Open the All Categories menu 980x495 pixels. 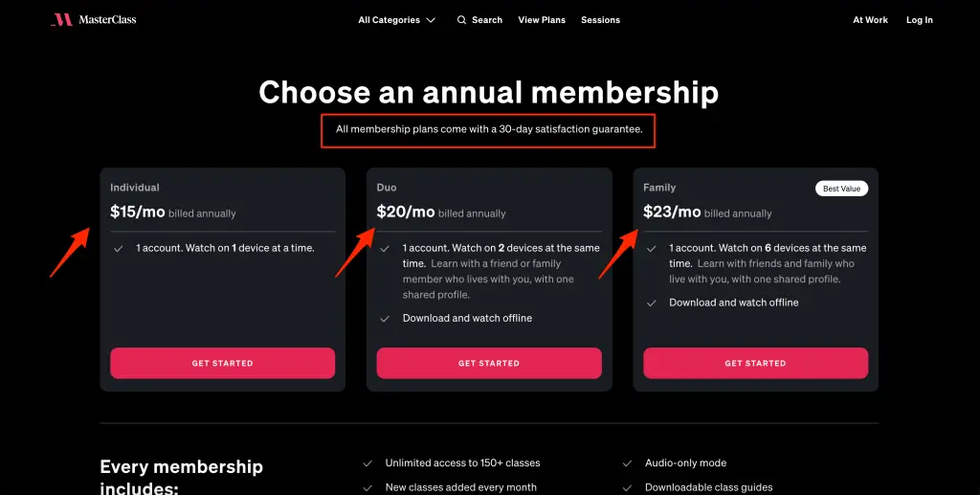coord(396,20)
